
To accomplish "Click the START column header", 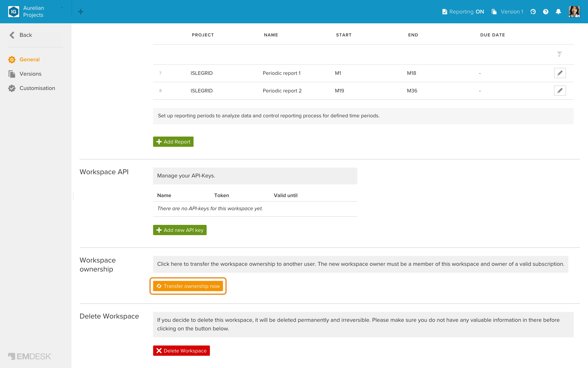I will (344, 35).
